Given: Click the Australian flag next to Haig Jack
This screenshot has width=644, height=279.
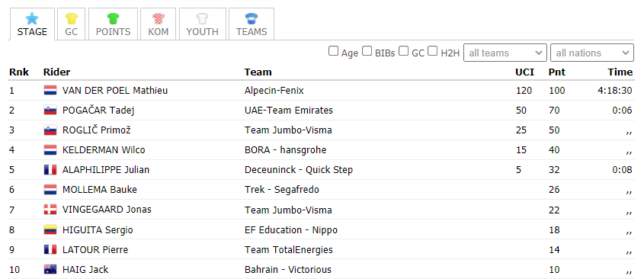Looking at the screenshot, I should pyautogui.click(x=50, y=270).
